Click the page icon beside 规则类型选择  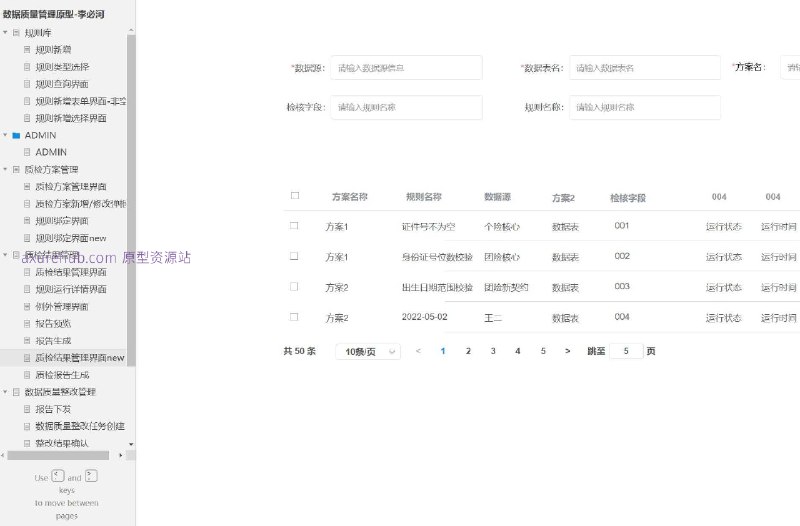(x=27, y=67)
